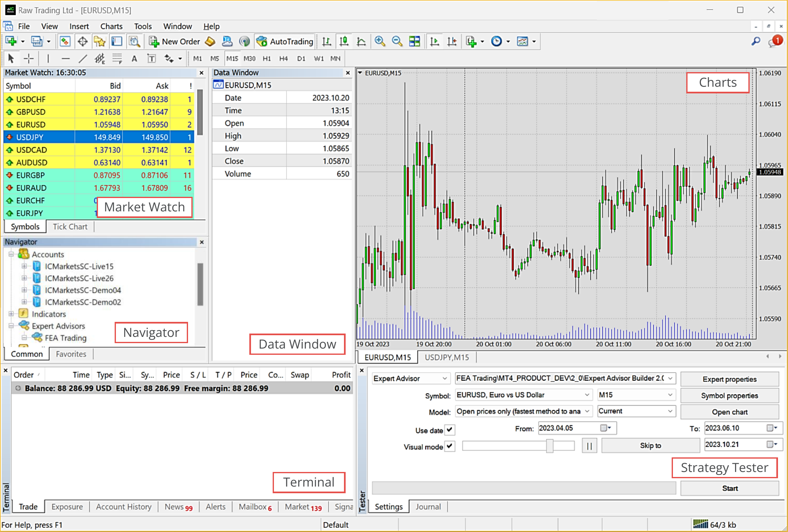The image size is (788, 532).
Task: Select the trendline drawing tool
Action: (83, 59)
